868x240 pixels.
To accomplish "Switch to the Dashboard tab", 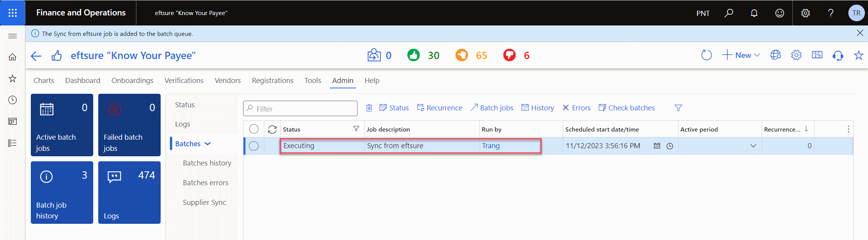I will tap(82, 80).
